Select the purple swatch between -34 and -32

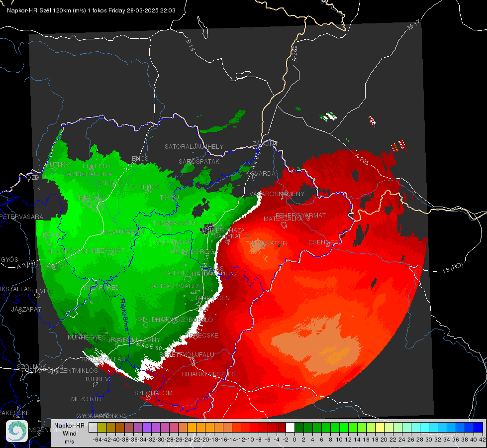pos(147,427)
